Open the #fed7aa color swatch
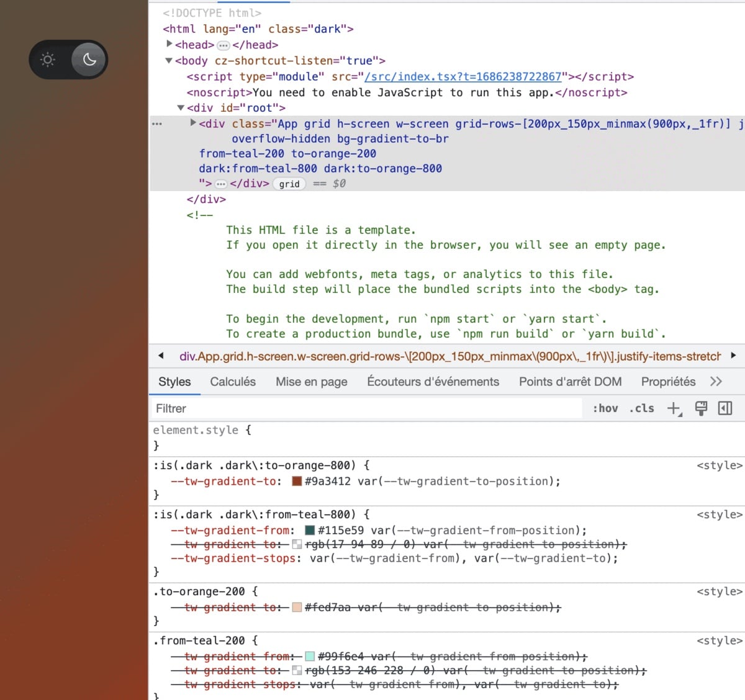745x700 pixels. click(297, 608)
